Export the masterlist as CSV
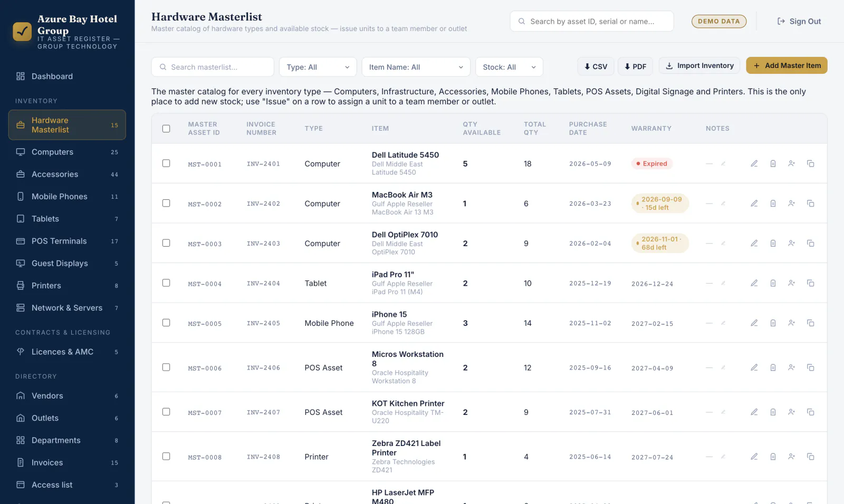Screen dimensions: 844x504 coord(596,66)
